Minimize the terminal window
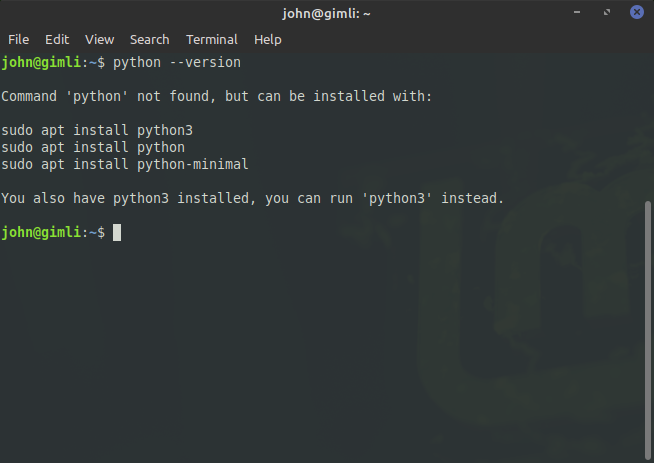 click(577, 12)
